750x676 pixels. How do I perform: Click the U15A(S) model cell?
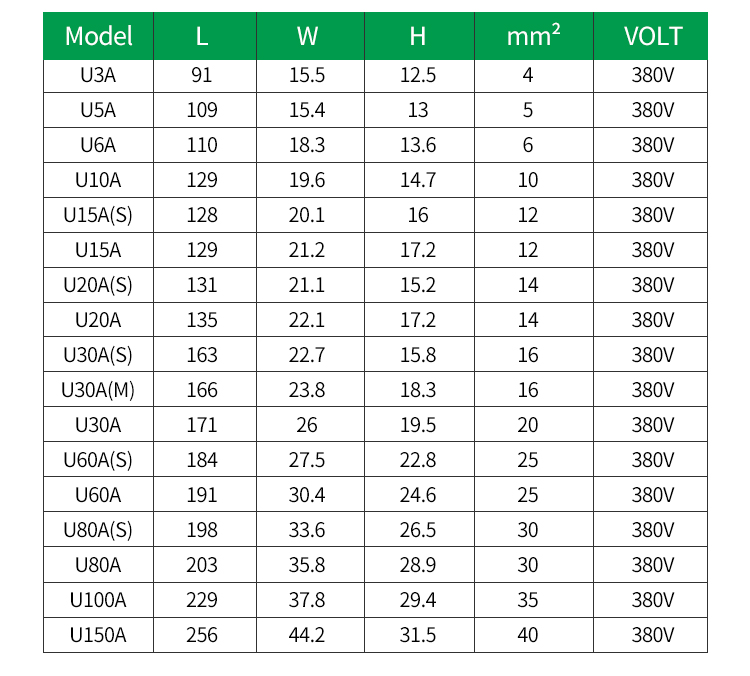pos(99,215)
